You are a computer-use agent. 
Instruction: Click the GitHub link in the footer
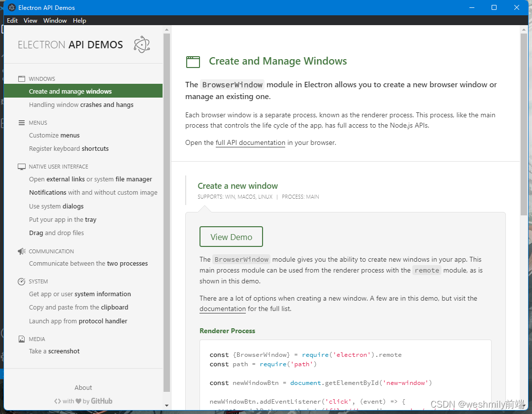tap(101, 401)
